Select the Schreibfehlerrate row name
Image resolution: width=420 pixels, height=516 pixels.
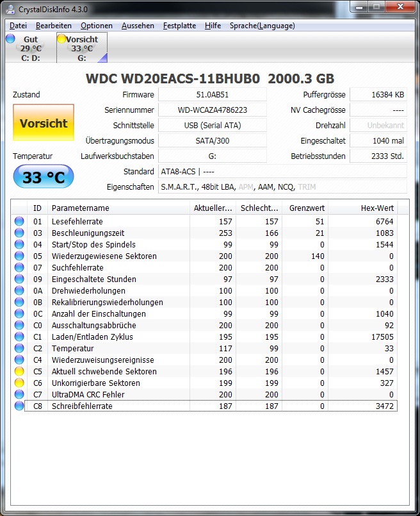[x=82, y=406]
